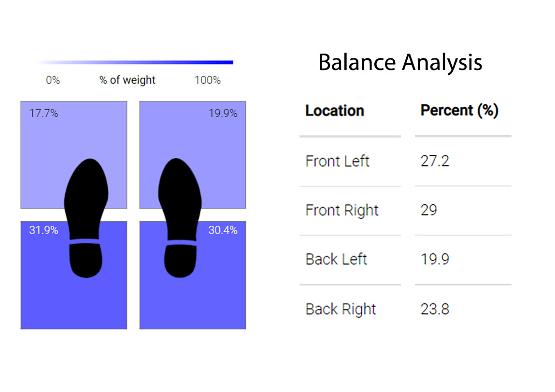Click the "% of weight" legend label
Image resolution: width=555 pixels, height=392 pixels.
click(x=128, y=80)
